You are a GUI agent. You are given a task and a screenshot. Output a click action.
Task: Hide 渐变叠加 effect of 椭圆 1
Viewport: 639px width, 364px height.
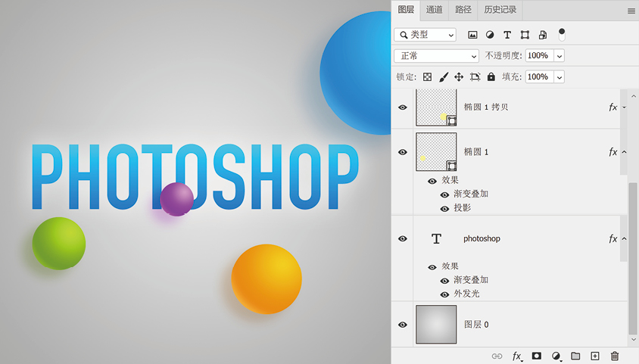coord(444,195)
